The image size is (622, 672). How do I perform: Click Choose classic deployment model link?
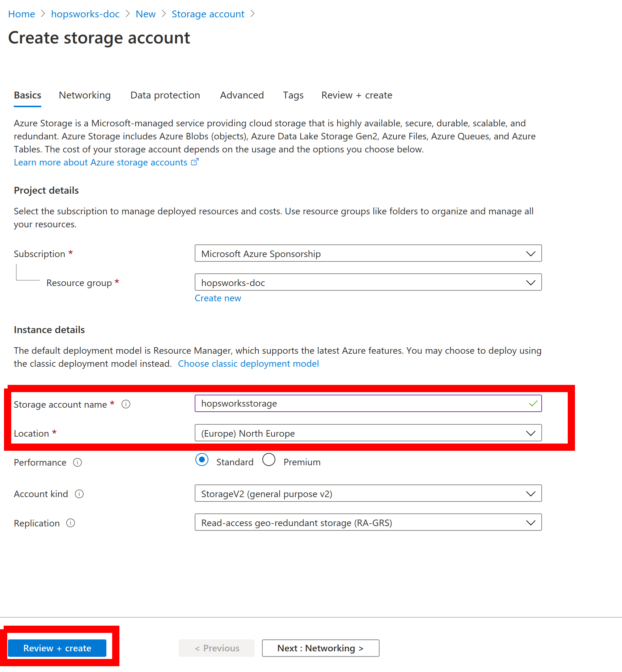click(248, 364)
